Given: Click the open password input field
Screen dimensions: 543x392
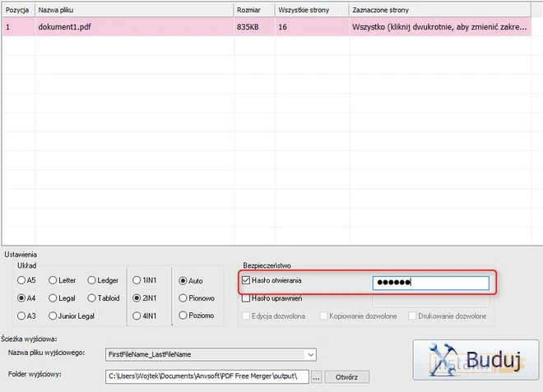Looking at the screenshot, I should pyautogui.click(x=429, y=284).
